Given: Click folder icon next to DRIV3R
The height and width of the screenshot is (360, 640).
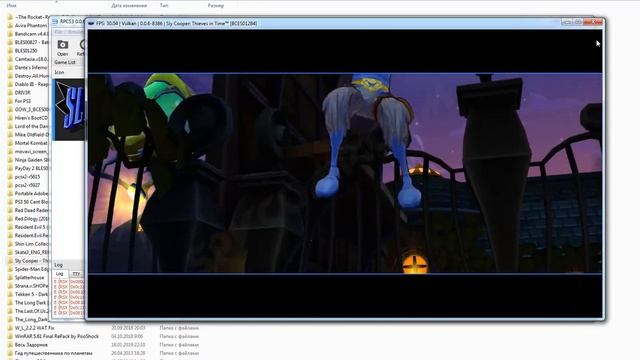Looking at the screenshot, I should pos(10,93).
